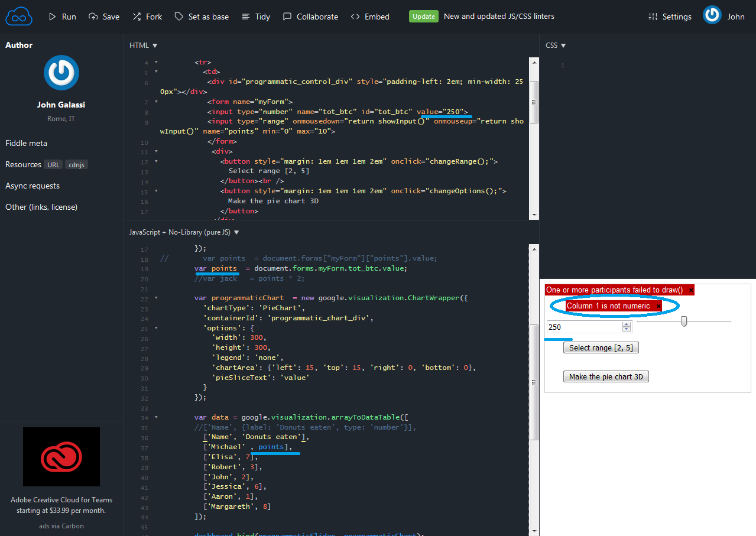Click the HTML panel scrollbar down arrow
The width and height of the screenshot is (756, 536).
[x=534, y=215]
